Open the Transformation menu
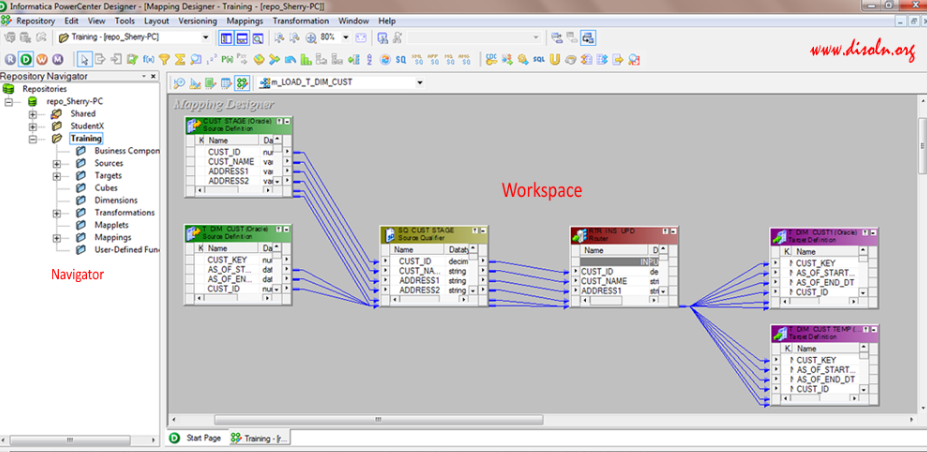Image resolution: width=927 pixels, height=452 pixels. (x=300, y=21)
